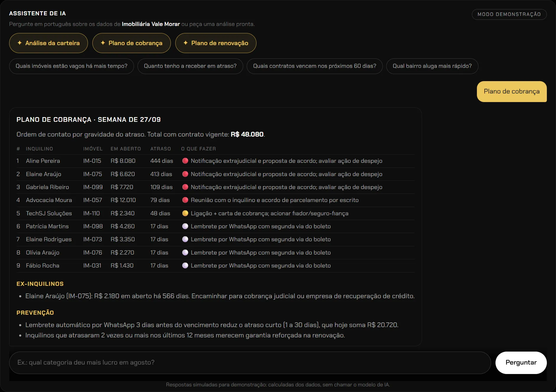Click tenant name TechSJ Soluções

[x=49, y=213]
